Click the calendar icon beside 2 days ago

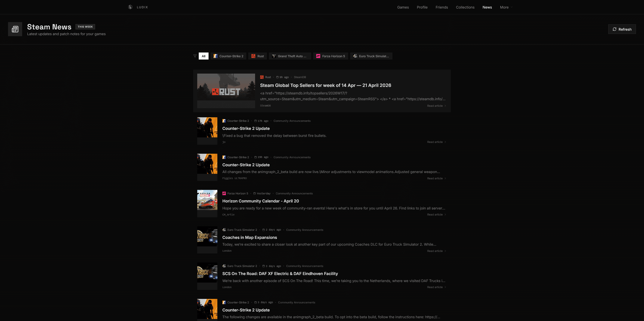tap(264, 230)
